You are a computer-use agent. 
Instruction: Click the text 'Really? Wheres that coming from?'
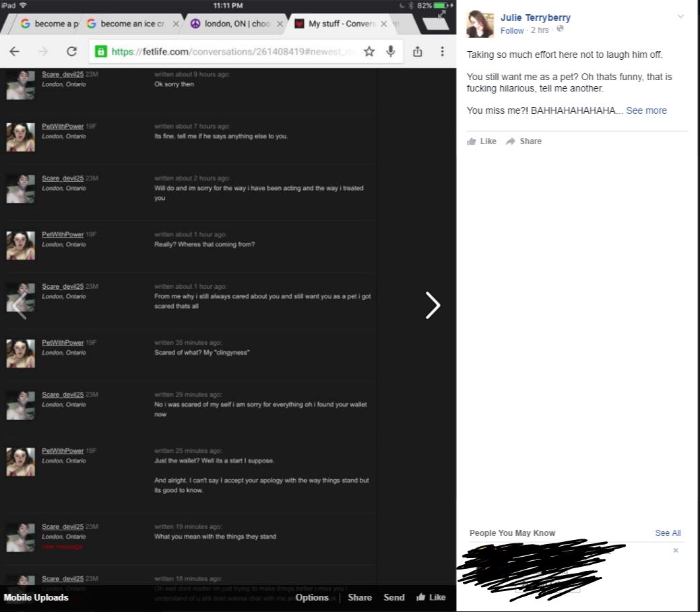[x=204, y=244]
